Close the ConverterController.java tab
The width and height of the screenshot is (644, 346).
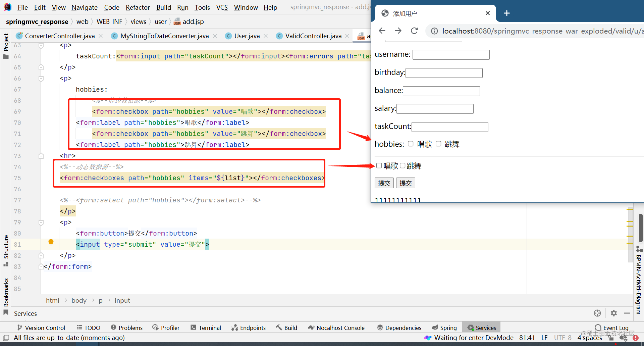[x=101, y=36]
